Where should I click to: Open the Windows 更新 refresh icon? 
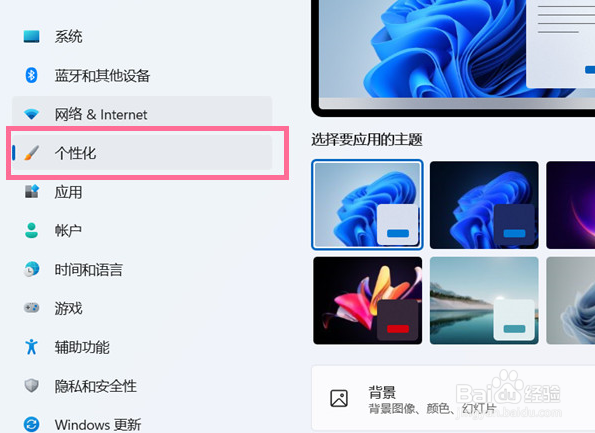[31, 424]
